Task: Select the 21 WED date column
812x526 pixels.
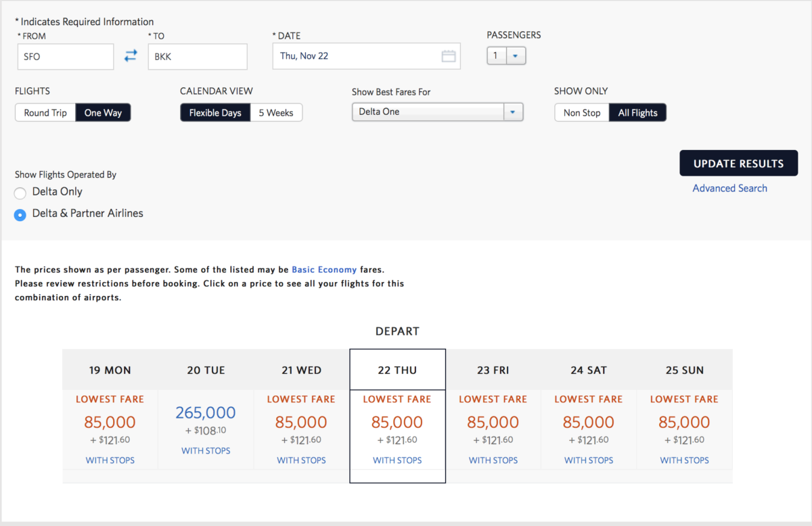Action: (x=301, y=370)
